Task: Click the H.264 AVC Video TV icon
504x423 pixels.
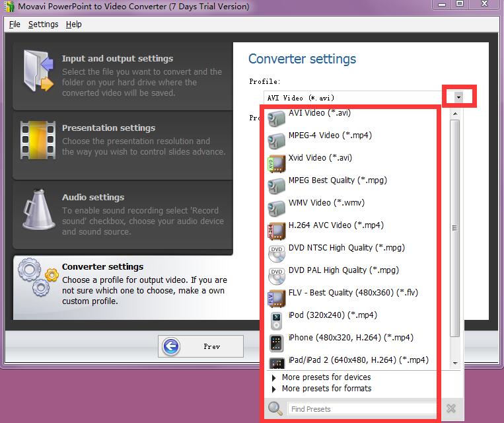Action: coord(276,231)
